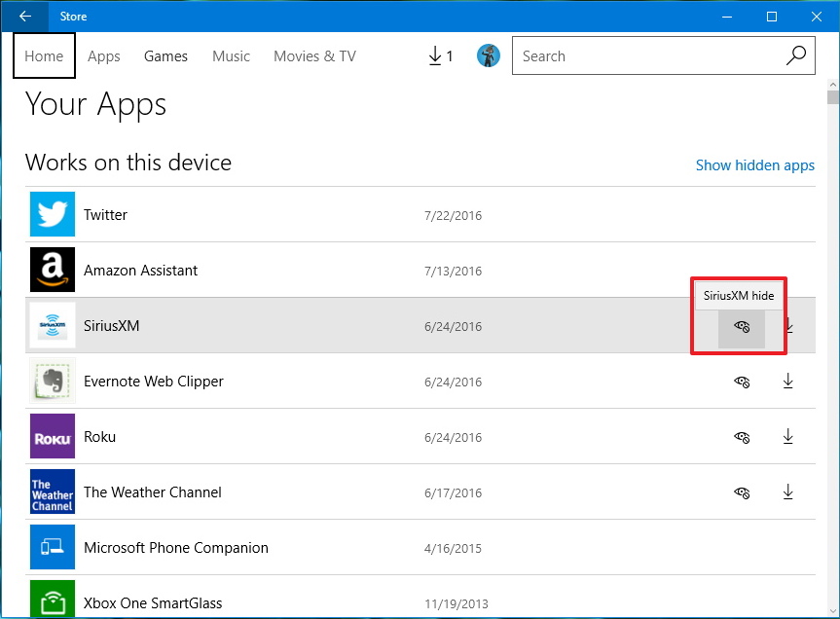Hide the Roku app from the list

click(742, 437)
